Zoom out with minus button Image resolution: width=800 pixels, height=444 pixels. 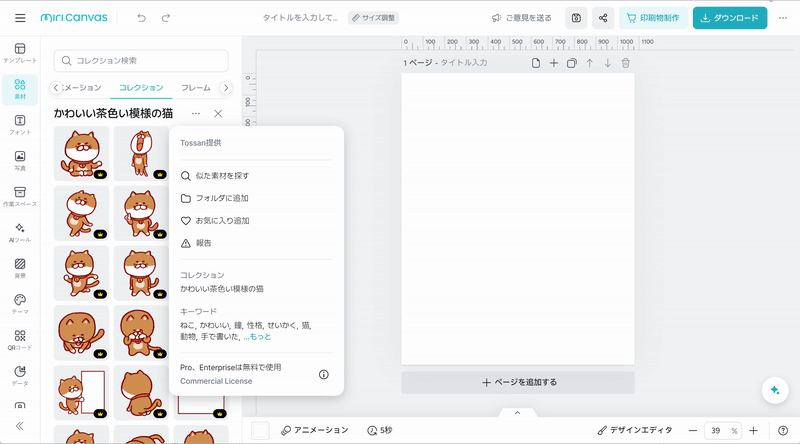(x=692, y=431)
